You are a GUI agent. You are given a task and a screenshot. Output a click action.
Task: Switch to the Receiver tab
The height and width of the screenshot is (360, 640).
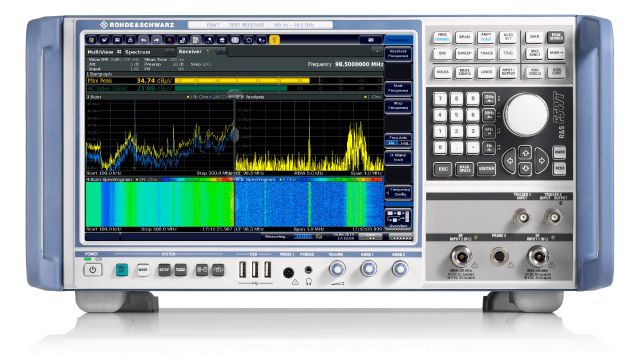tap(190, 51)
